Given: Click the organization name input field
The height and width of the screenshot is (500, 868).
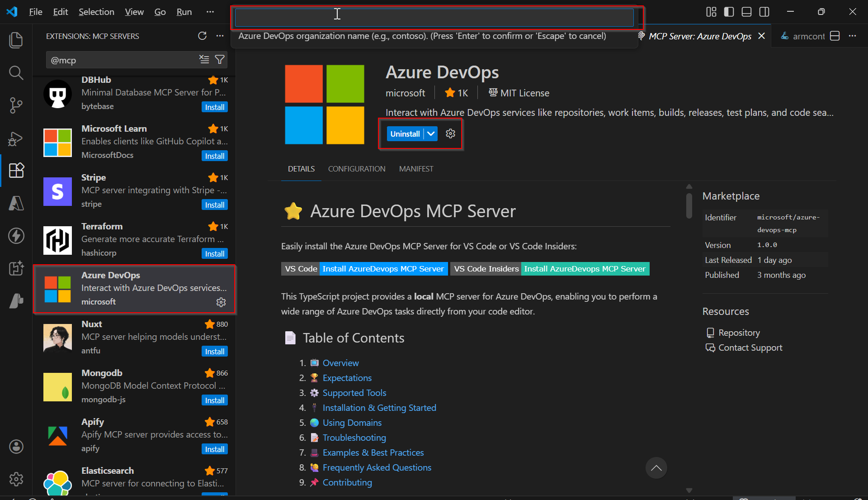Looking at the screenshot, I should coord(434,17).
